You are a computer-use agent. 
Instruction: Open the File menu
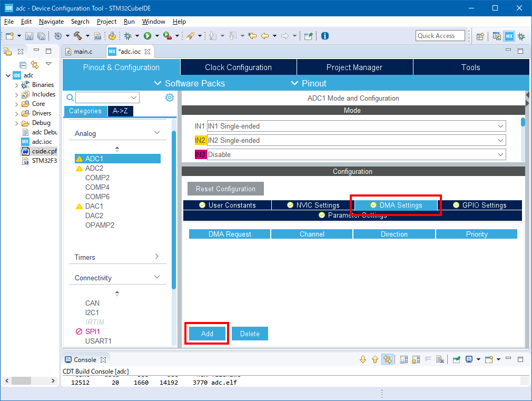pyautogui.click(x=9, y=22)
